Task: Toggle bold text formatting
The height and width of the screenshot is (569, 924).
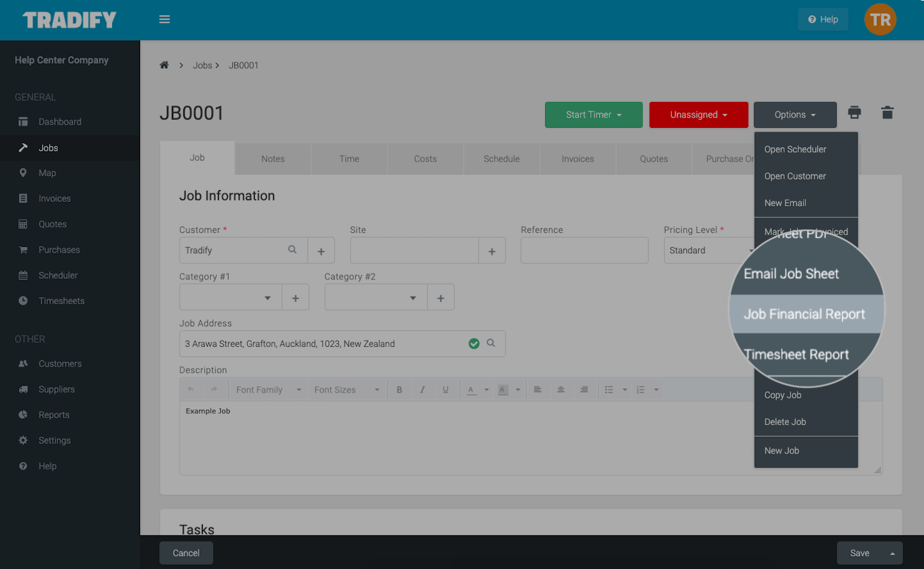Action: click(399, 390)
